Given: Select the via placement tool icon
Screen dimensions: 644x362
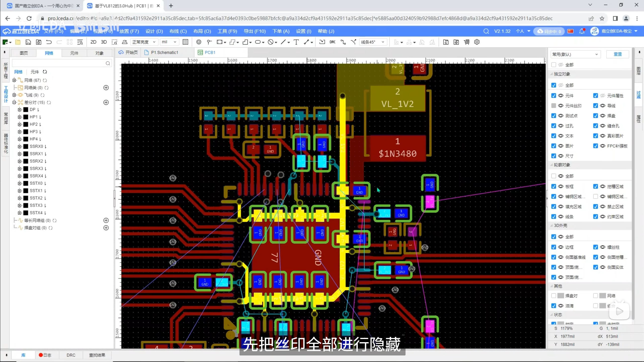Looking at the screenshot, I should click(198, 42).
